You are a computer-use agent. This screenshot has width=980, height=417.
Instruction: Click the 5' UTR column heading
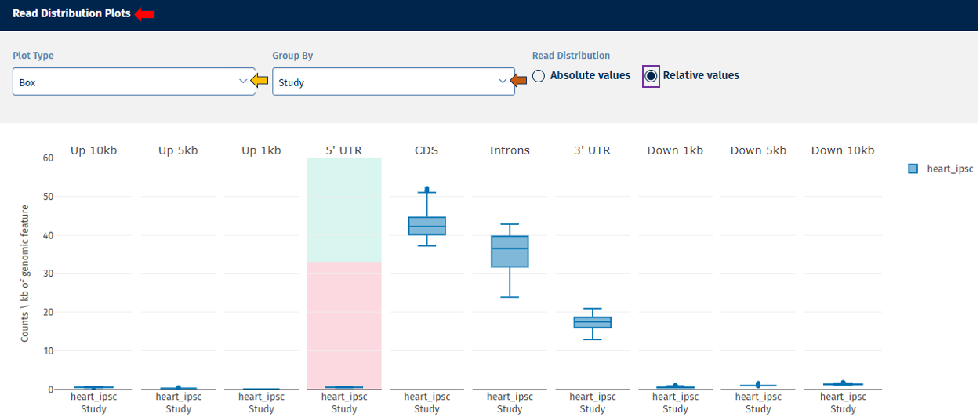point(343,150)
